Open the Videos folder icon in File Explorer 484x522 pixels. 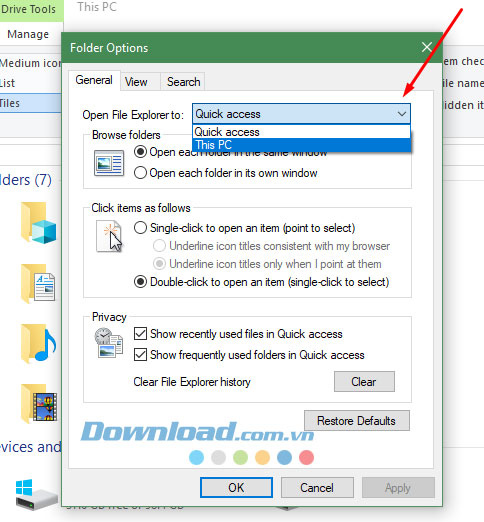pyautogui.click(x=39, y=403)
